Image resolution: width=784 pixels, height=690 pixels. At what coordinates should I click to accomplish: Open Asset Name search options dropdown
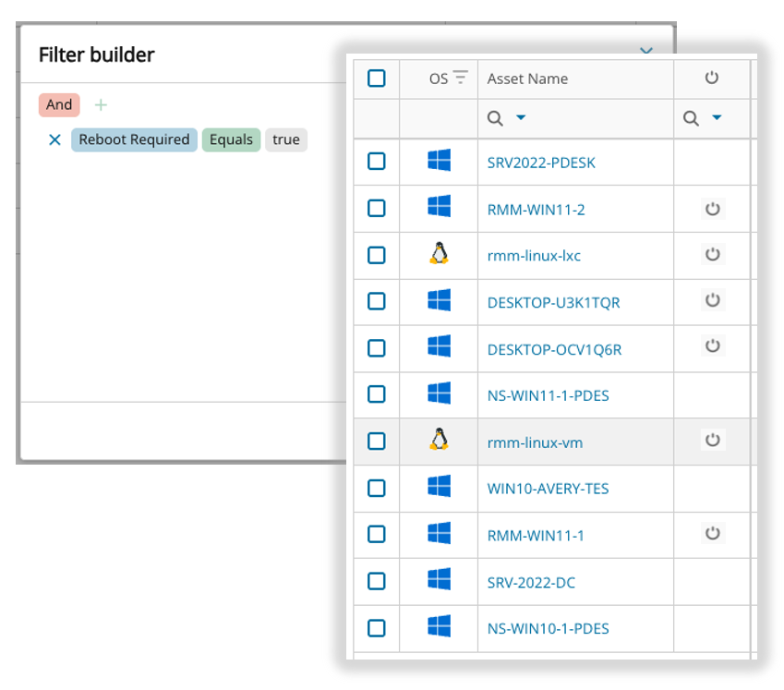pos(521,118)
